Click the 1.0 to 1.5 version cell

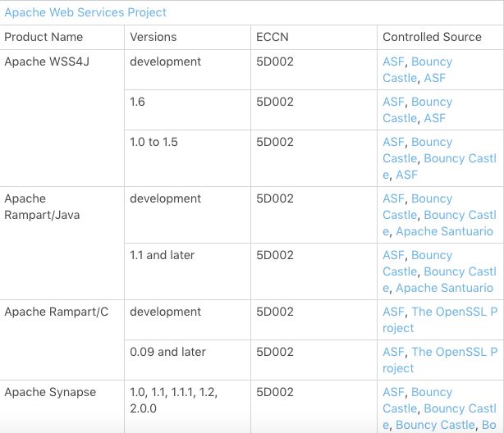point(187,158)
